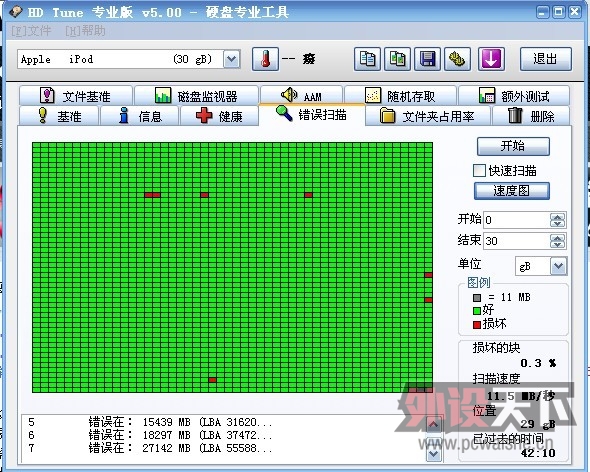
Task: Open 文件夹占用率 tab
Action: tap(428, 116)
